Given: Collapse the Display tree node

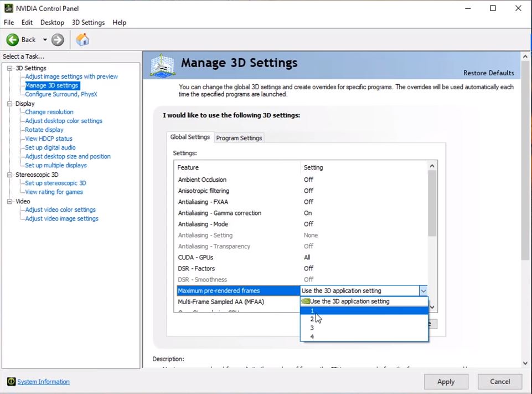Looking at the screenshot, I should click(x=9, y=104).
